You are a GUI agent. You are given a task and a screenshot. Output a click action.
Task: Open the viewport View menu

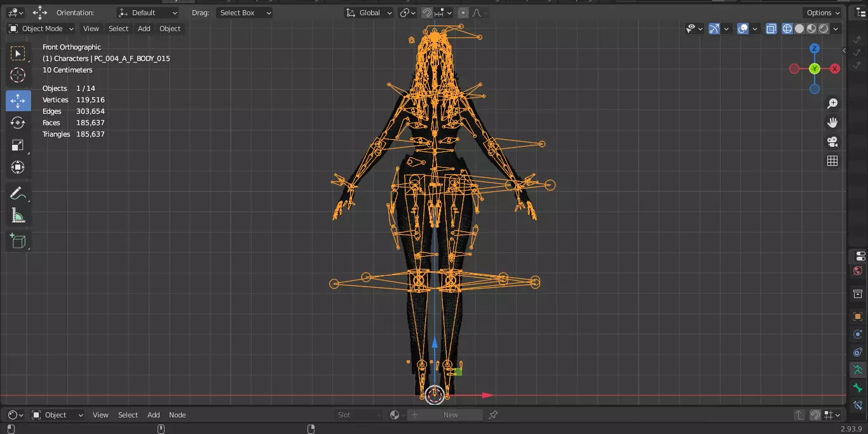91,29
